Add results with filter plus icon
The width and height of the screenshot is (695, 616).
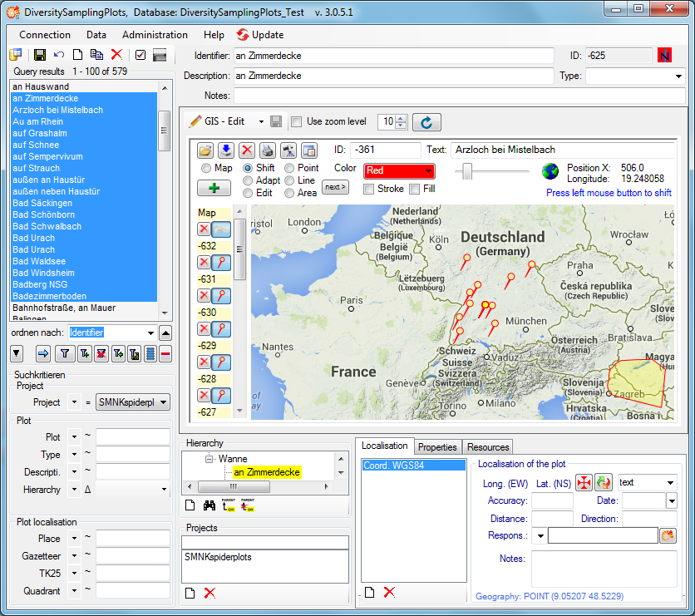tap(84, 353)
